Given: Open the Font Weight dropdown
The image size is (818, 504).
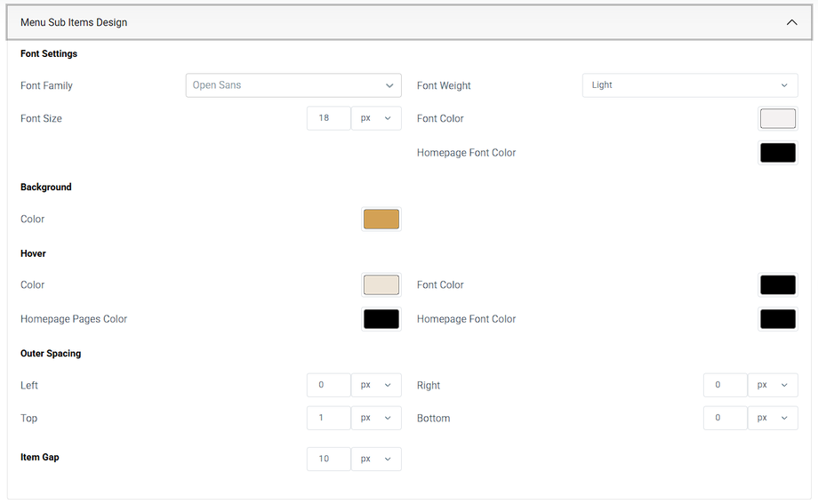Looking at the screenshot, I should [690, 85].
